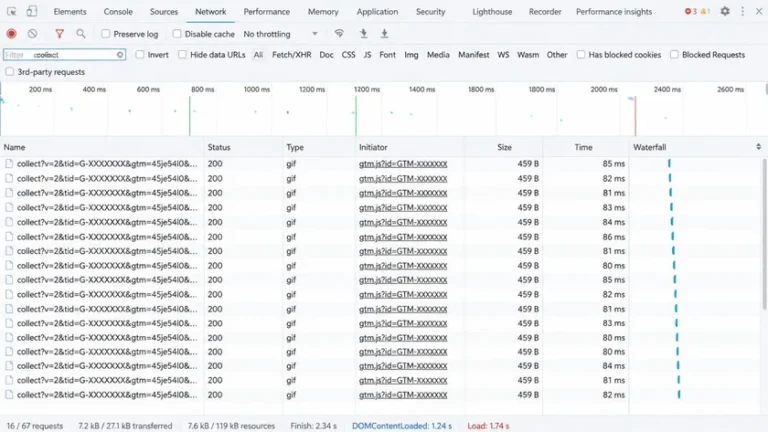Image resolution: width=768 pixels, height=432 pixels.
Task: Filter by Manifest requests
Action: [x=474, y=55]
